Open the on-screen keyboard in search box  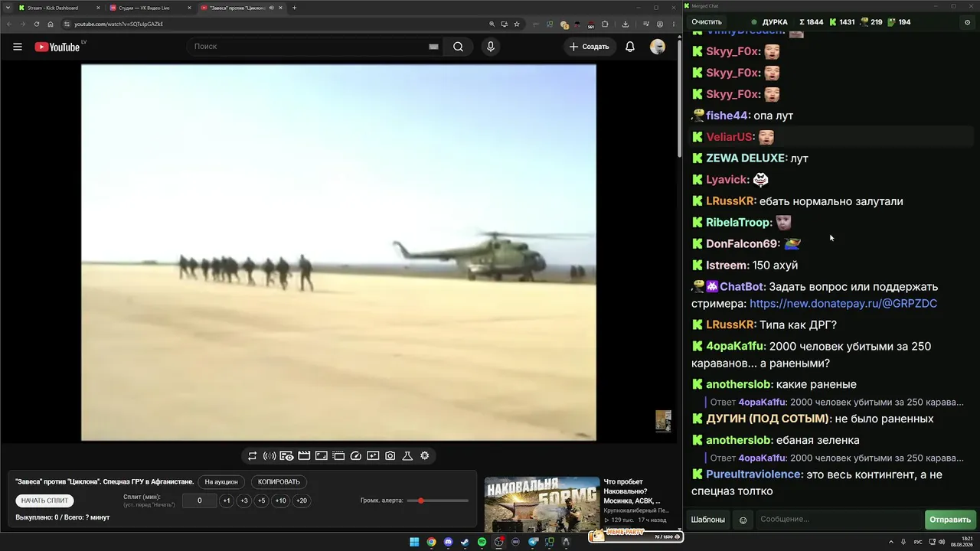[x=433, y=47]
